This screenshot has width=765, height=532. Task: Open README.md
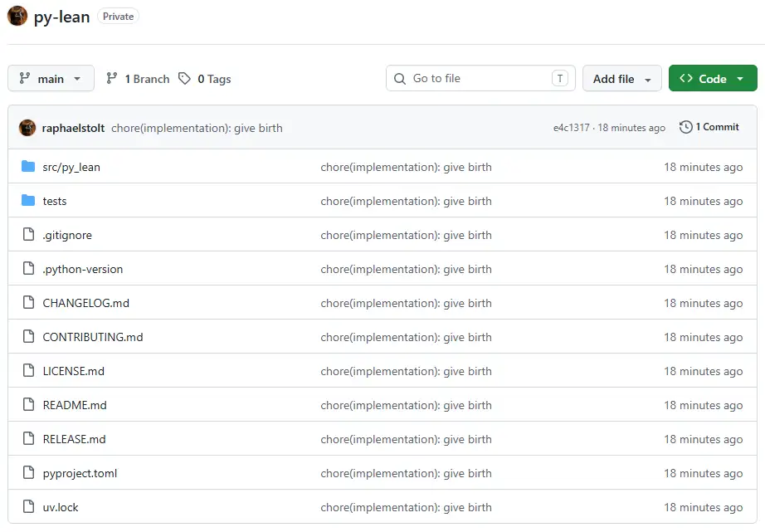click(75, 405)
